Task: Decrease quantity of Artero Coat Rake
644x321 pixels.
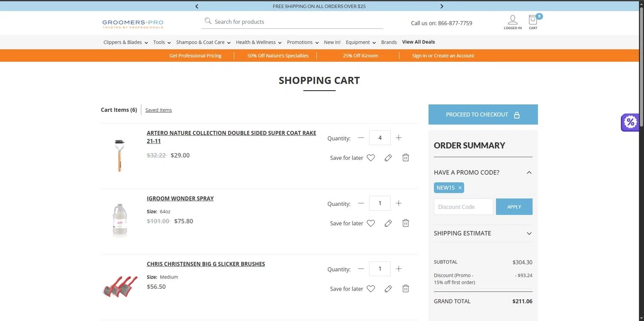Action: [361, 138]
